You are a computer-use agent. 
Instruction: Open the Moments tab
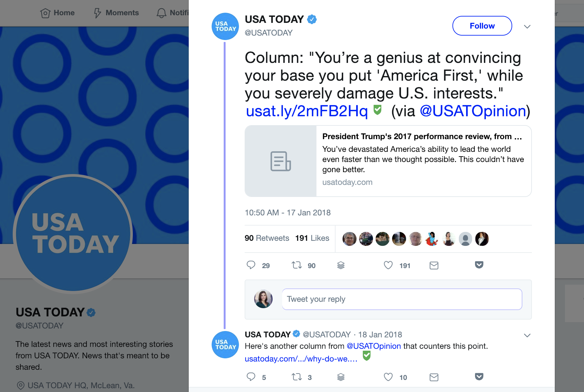(x=116, y=13)
